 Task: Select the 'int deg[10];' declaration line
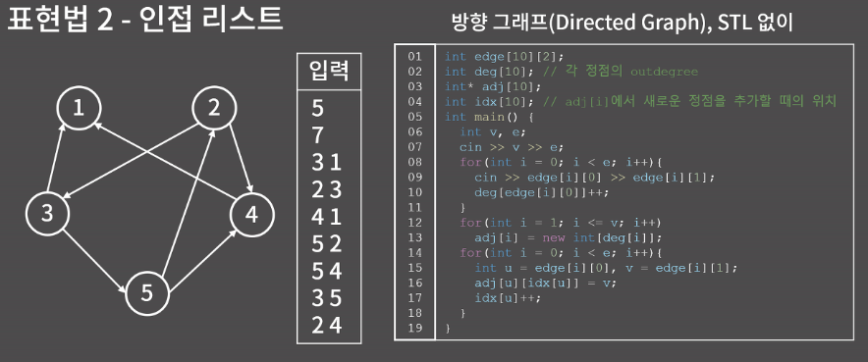(x=571, y=72)
